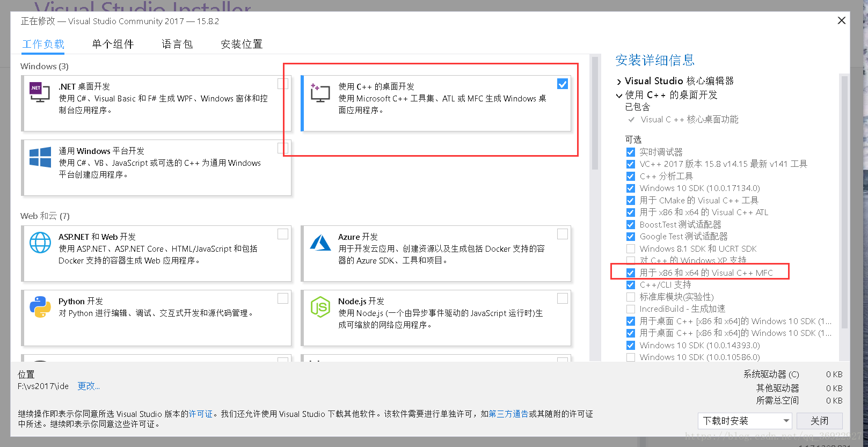Viewport: 868px width, 447px height.
Task: Click the .NET desktop development workload icon
Action: [x=40, y=93]
